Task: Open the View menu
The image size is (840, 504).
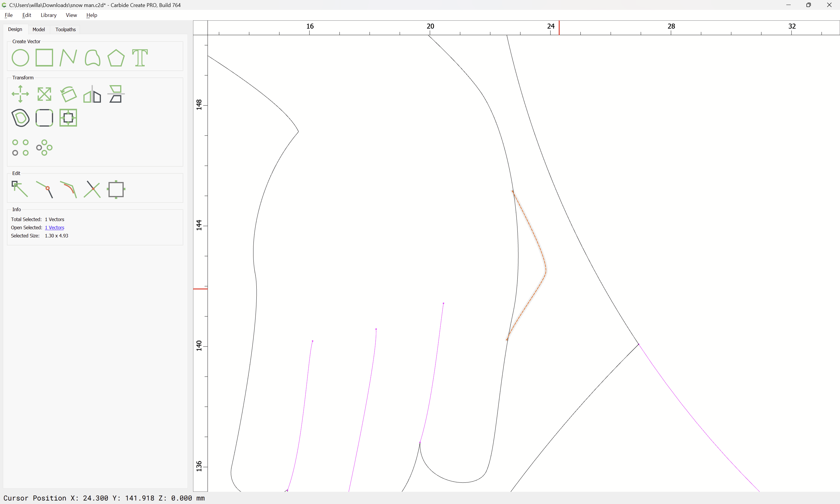Action: 71,15
